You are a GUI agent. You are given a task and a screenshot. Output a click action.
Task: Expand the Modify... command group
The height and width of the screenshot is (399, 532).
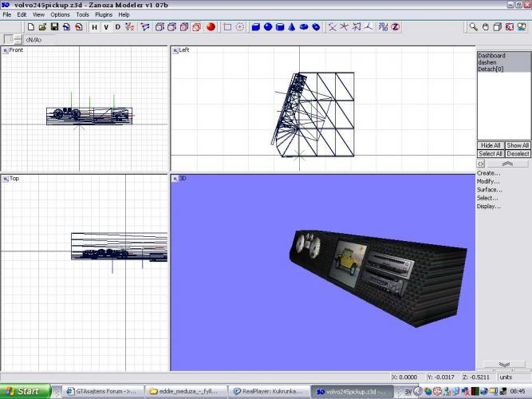tap(488, 181)
